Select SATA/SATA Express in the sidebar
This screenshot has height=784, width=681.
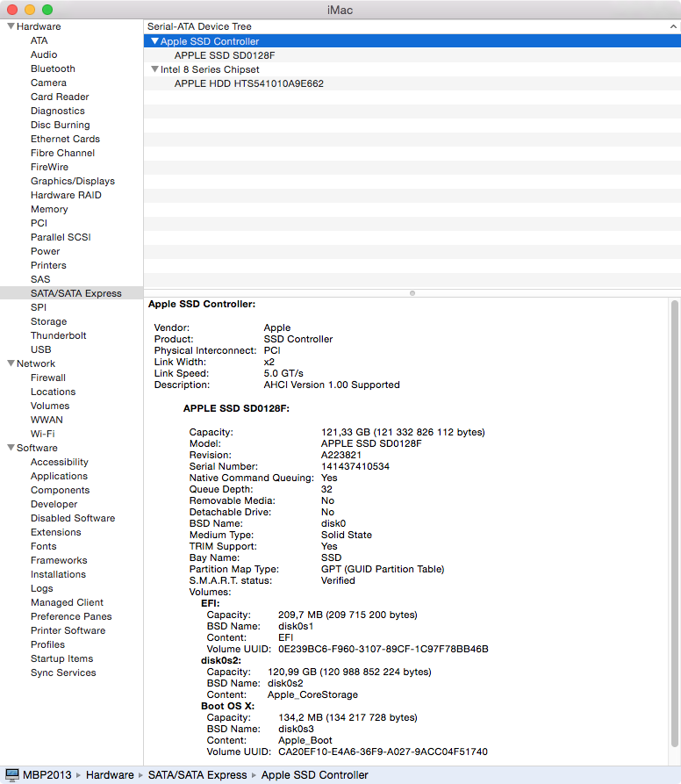pyautogui.click(x=71, y=293)
